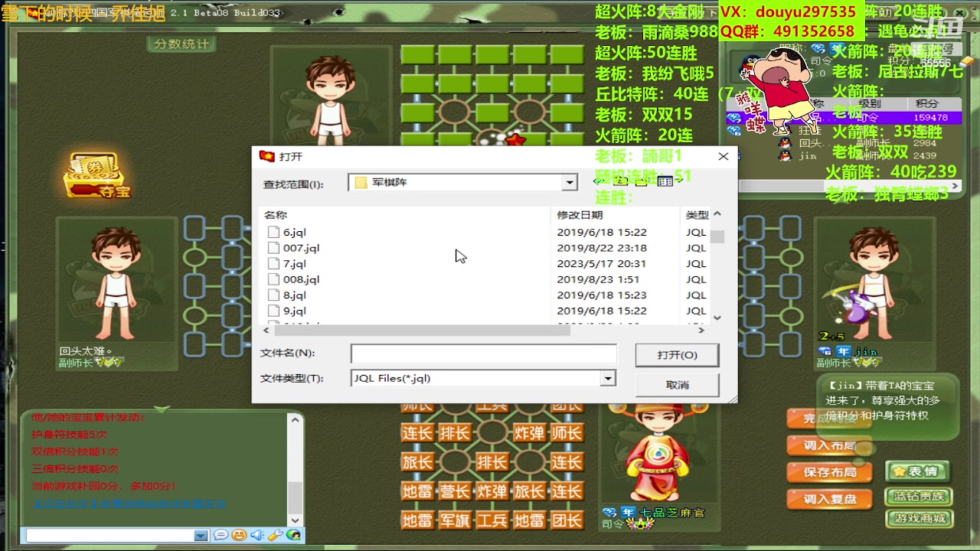Click the speaker sound icon in chat bar
Viewport: 980px width, 551px height.
tap(256, 535)
